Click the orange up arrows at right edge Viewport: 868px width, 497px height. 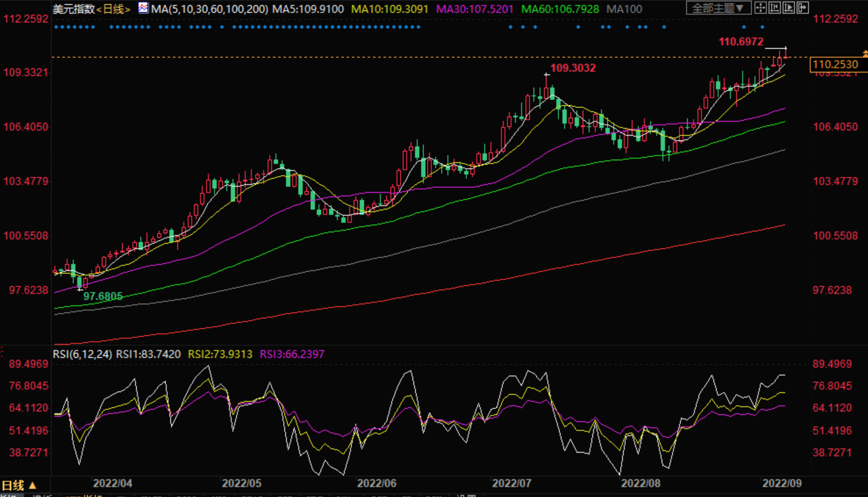(x=864, y=54)
